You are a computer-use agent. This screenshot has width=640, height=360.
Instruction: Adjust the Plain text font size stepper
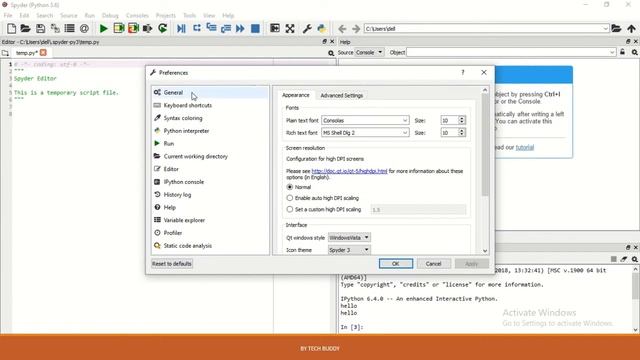click(462, 120)
